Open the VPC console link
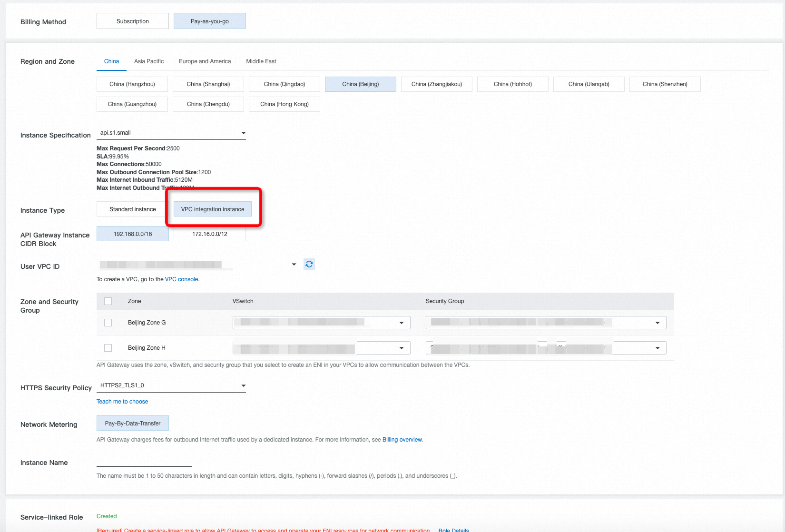This screenshot has width=785, height=532. 181,279
